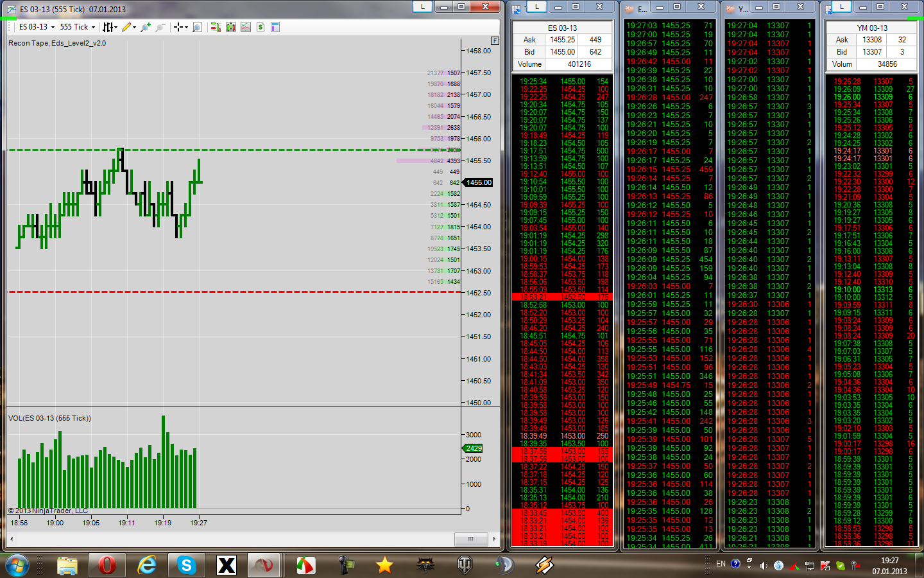This screenshot has width=924, height=578.
Task: Click the zoom in icon in chart toolbar
Action: [146, 27]
